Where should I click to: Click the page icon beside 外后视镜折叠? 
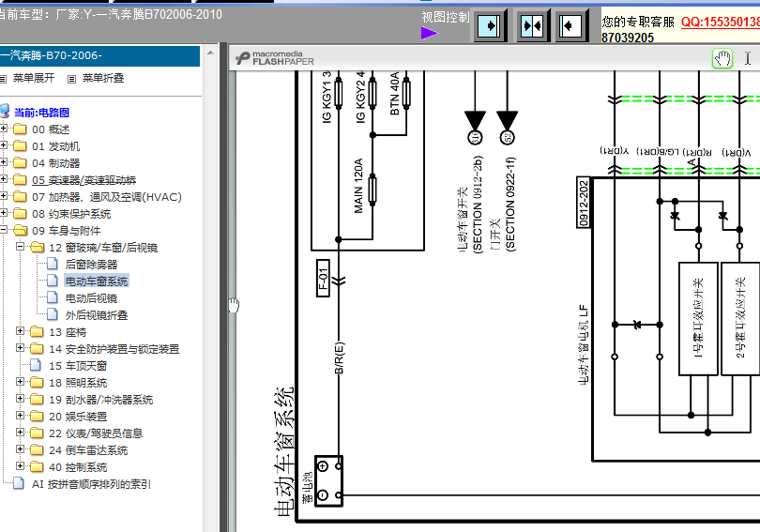pyautogui.click(x=53, y=315)
